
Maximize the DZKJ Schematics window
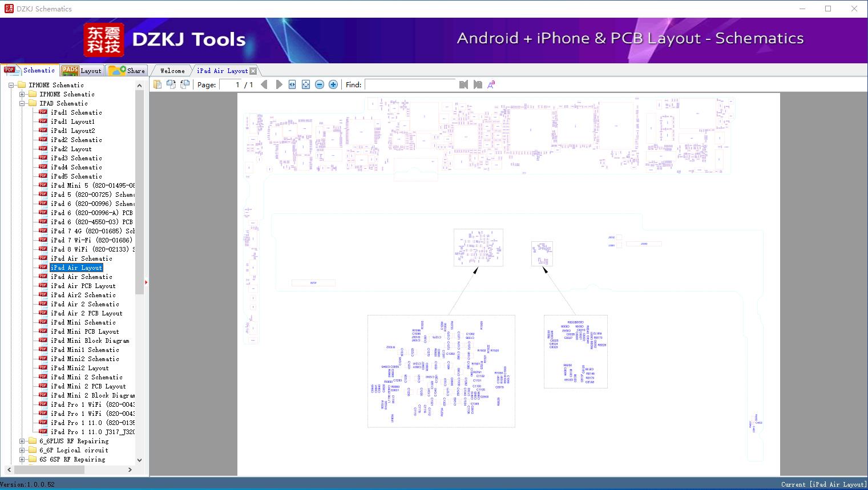tap(828, 9)
